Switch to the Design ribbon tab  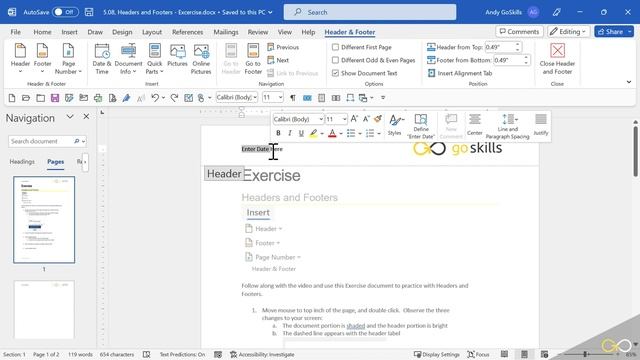[122, 32]
